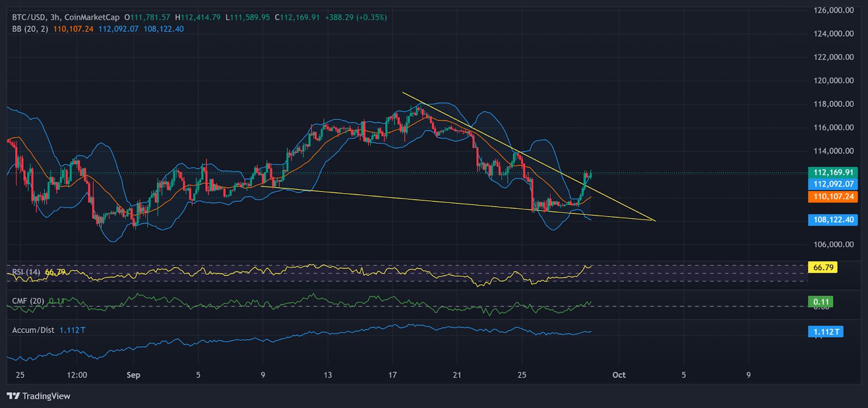Click 108,122.40 value in the BB legend
The height and width of the screenshot is (408, 868).
click(x=163, y=29)
